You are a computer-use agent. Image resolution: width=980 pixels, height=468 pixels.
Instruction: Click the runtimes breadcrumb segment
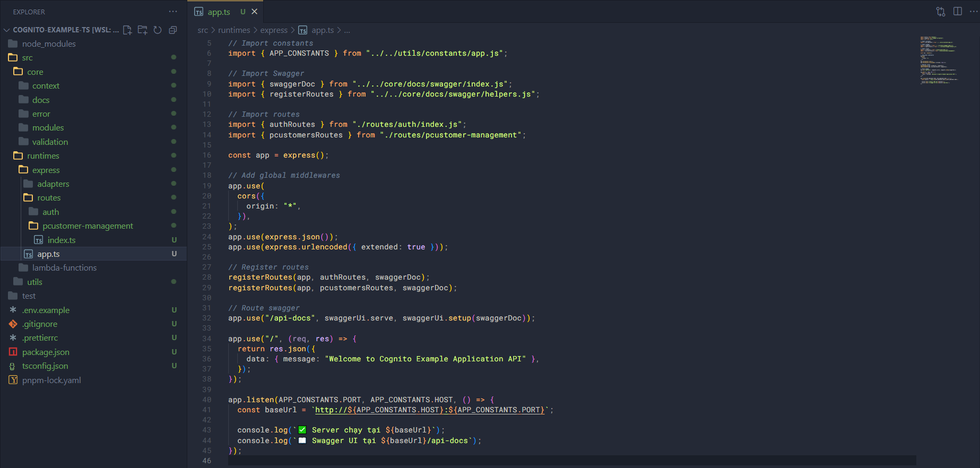click(233, 30)
